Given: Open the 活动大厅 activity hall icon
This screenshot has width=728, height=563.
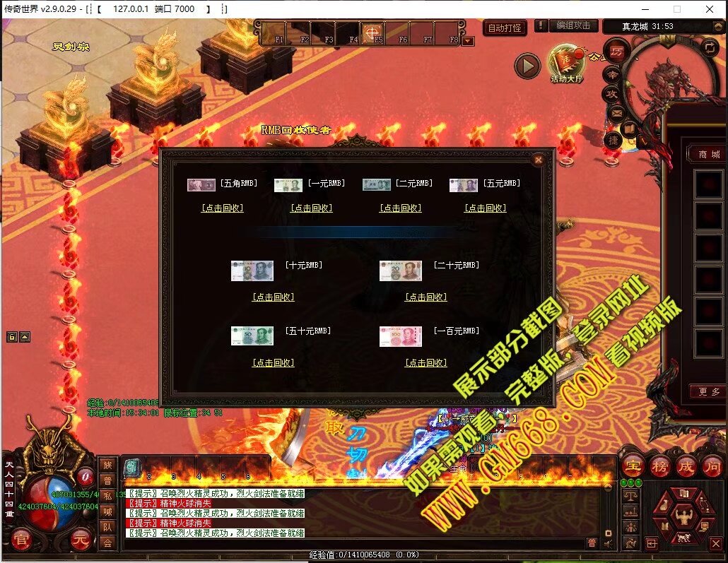Looking at the screenshot, I should [x=566, y=64].
